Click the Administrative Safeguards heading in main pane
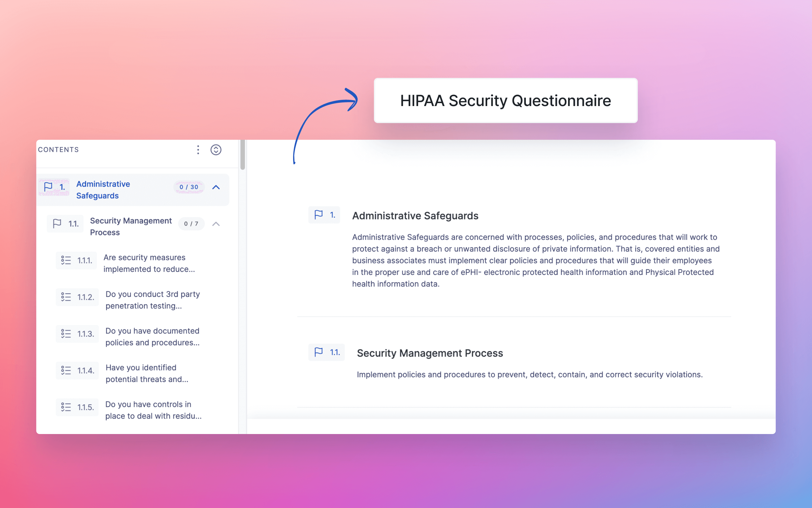 (415, 216)
